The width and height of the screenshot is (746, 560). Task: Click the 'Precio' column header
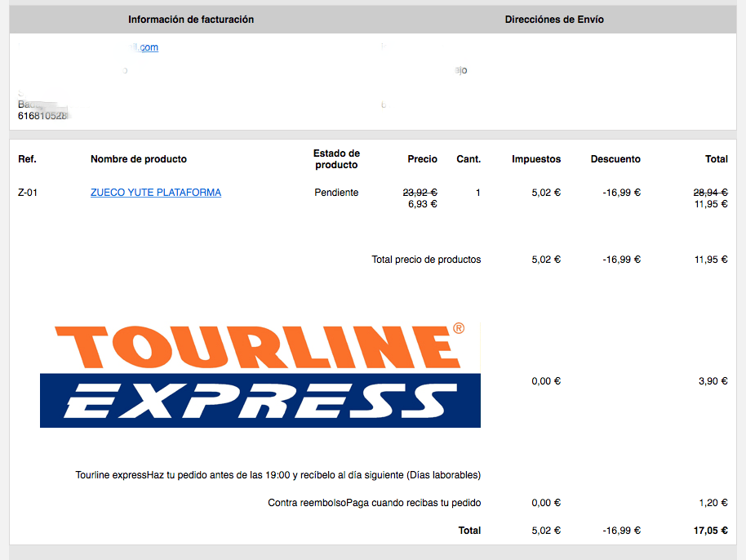tap(422, 159)
